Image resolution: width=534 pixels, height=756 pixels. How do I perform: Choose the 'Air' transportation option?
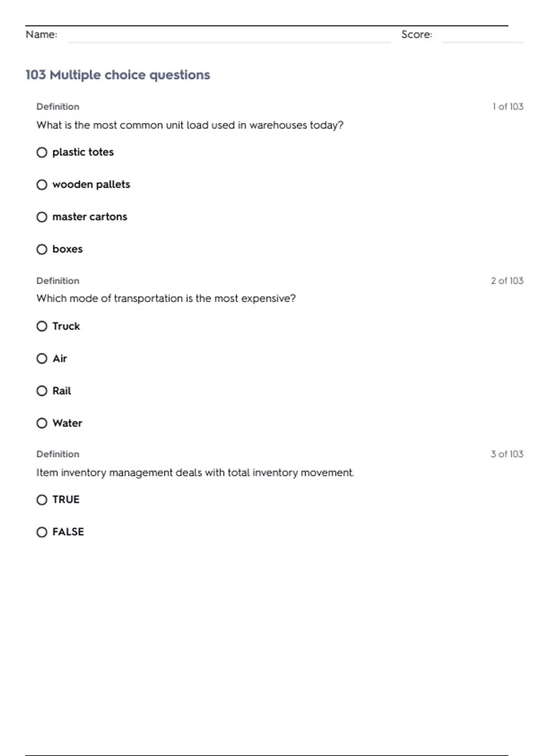42,358
